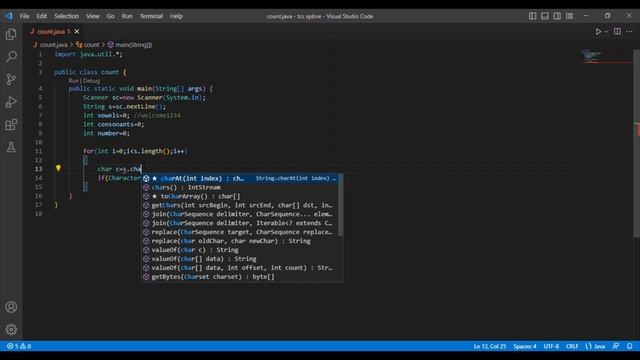
Task: Select getBytes(Charset charset) suggestion
Action: pyautogui.click(x=240, y=277)
